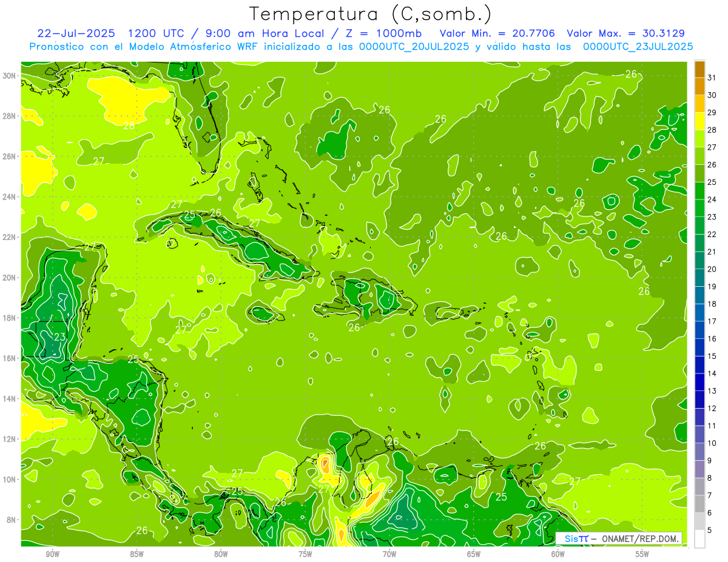Click the legend swatch between 25 and 26

pos(699,174)
